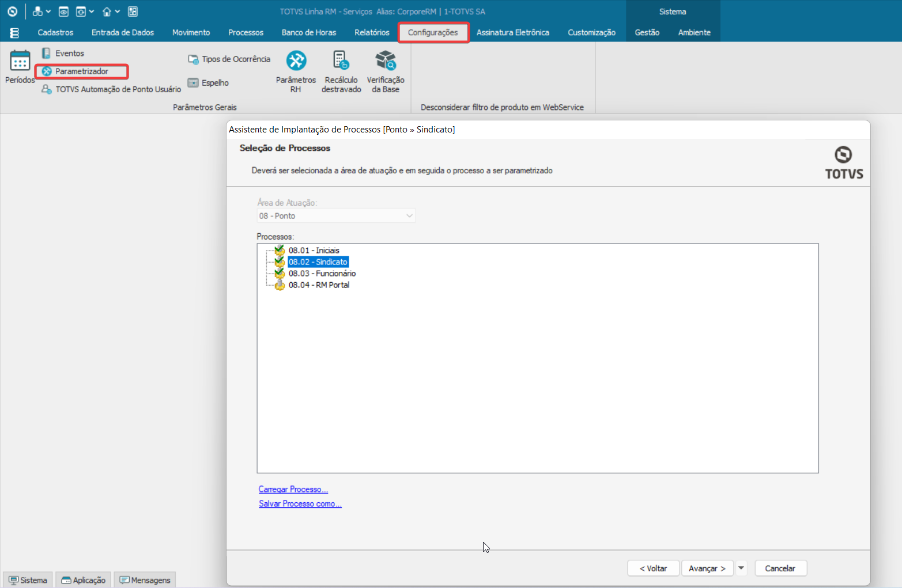The width and height of the screenshot is (902, 588).
Task: Switch to the Configurações tab
Action: coord(433,33)
